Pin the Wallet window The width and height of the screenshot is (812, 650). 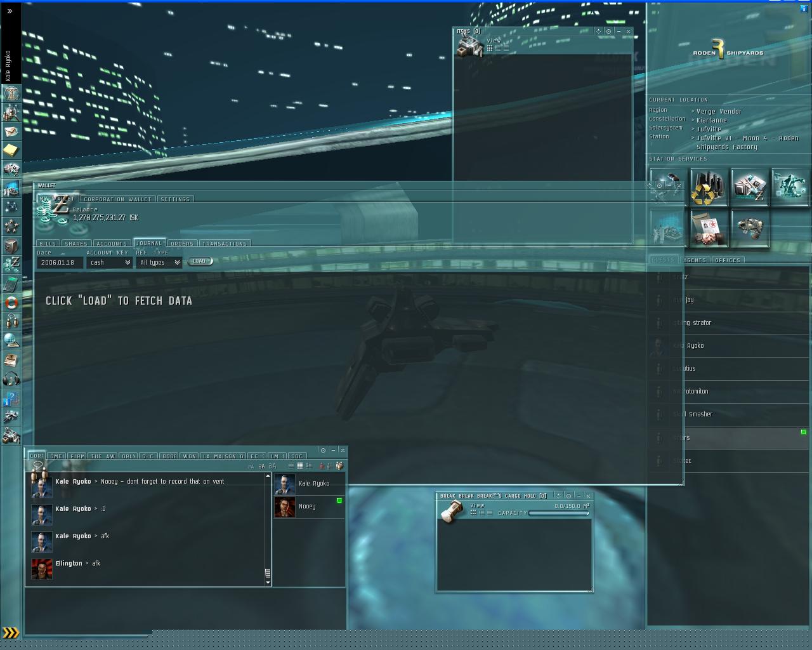tap(660, 186)
